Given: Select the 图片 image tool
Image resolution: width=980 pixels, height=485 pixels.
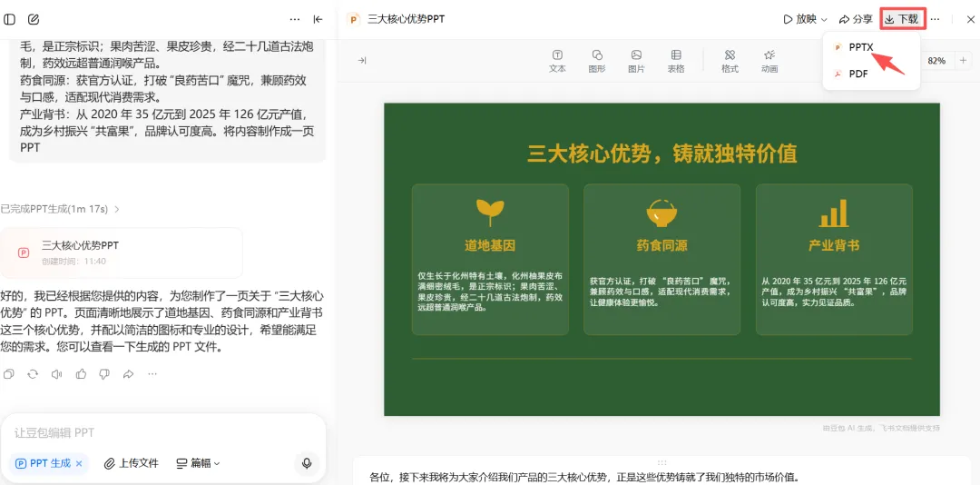Looking at the screenshot, I should point(636,62).
